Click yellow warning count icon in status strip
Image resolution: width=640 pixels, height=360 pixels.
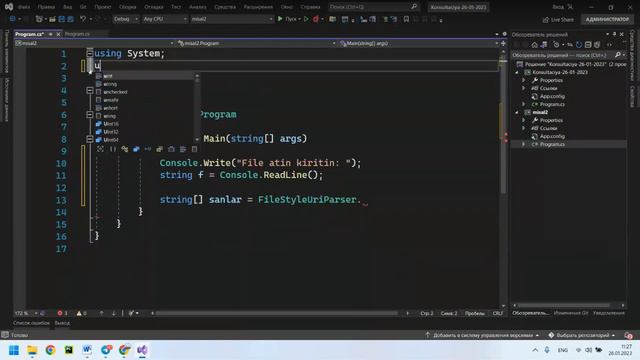tap(79, 313)
